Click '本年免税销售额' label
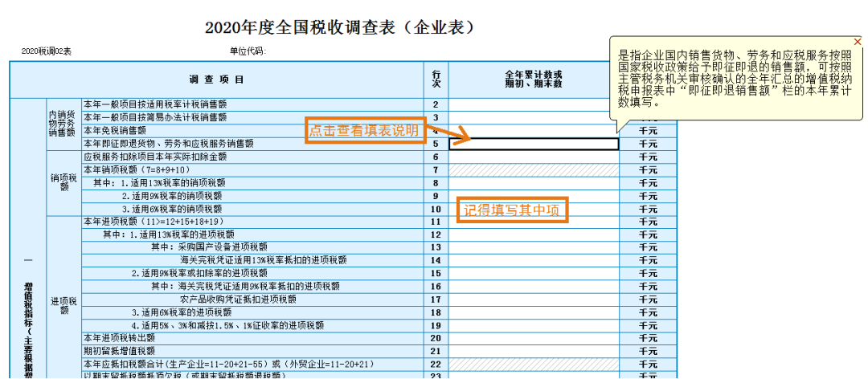 [x=115, y=131]
